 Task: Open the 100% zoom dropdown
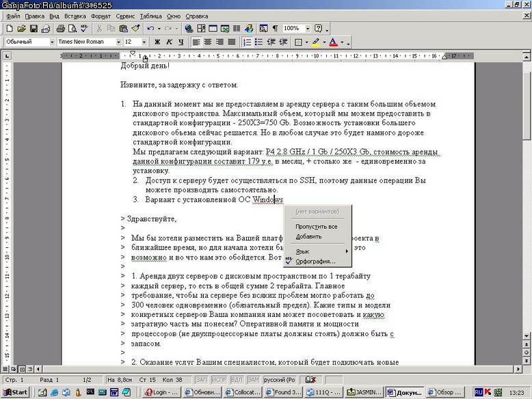[x=308, y=29]
